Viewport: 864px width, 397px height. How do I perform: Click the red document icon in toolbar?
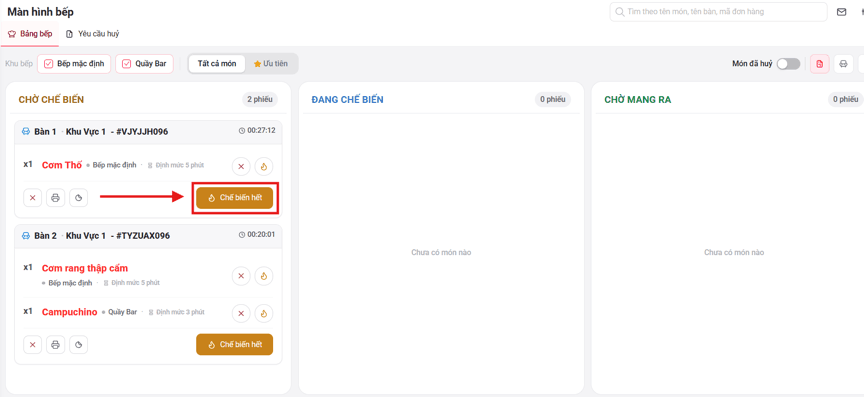click(x=819, y=64)
